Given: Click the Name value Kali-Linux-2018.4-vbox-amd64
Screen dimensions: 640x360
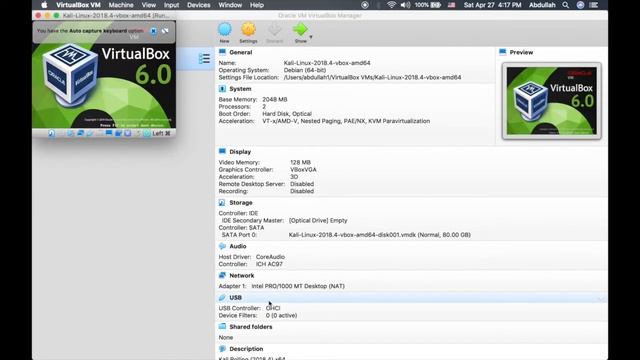Looking at the screenshot, I should pyautogui.click(x=327, y=63).
